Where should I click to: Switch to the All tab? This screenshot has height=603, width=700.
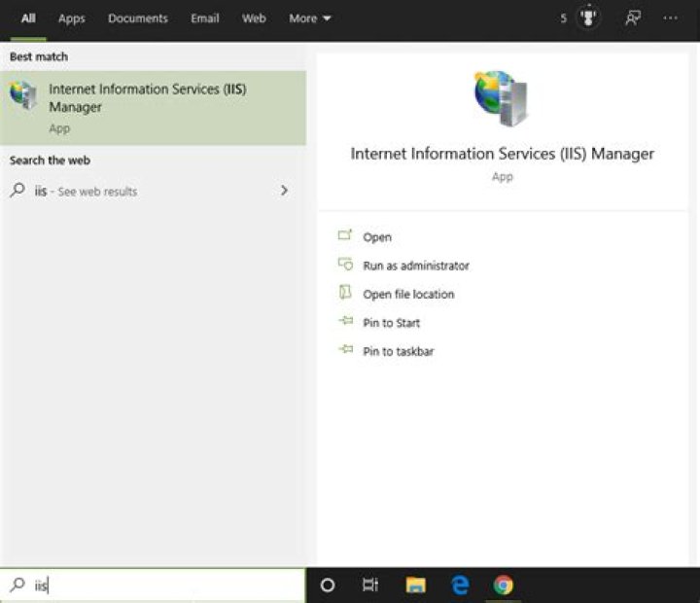pos(28,18)
